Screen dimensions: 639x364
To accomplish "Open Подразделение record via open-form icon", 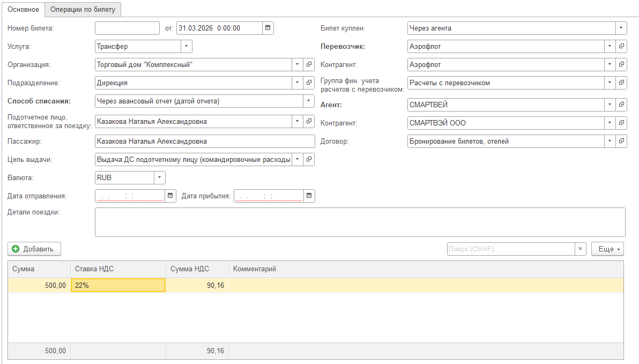I will 309,83.
